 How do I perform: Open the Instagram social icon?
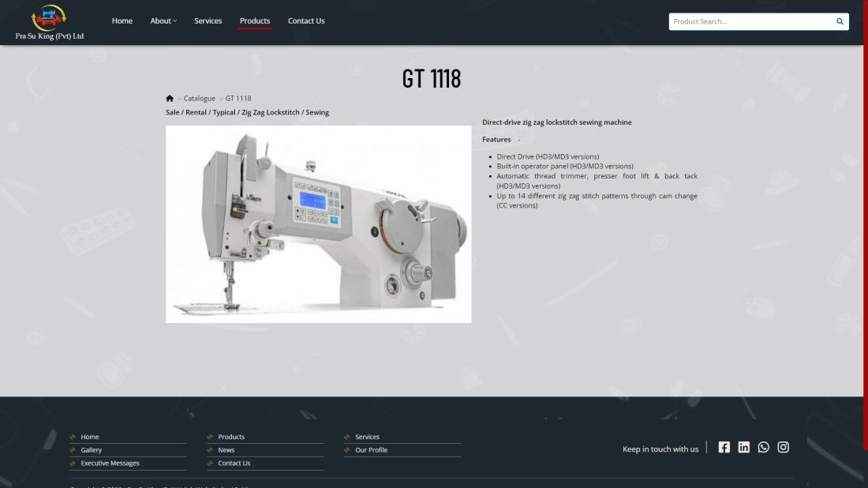pyautogui.click(x=783, y=448)
